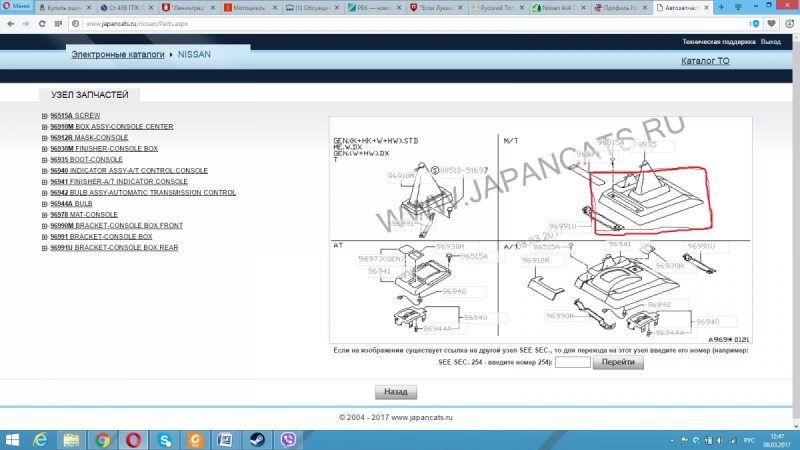Open 'Техническая поддержка' link
The image size is (800, 450).
[x=719, y=42]
